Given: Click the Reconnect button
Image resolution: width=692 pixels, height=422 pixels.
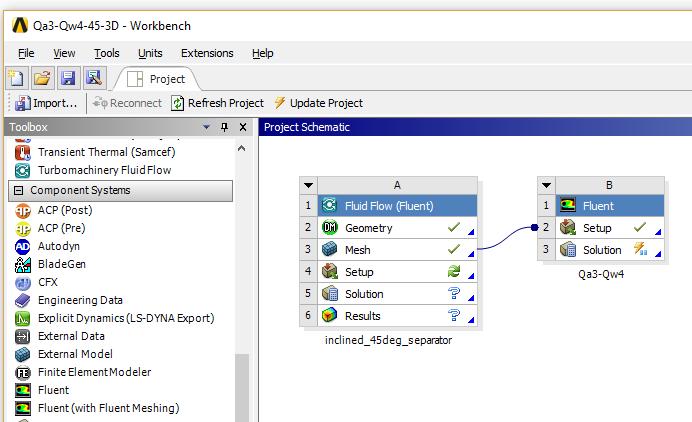Looking at the screenshot, I should 127,103.
